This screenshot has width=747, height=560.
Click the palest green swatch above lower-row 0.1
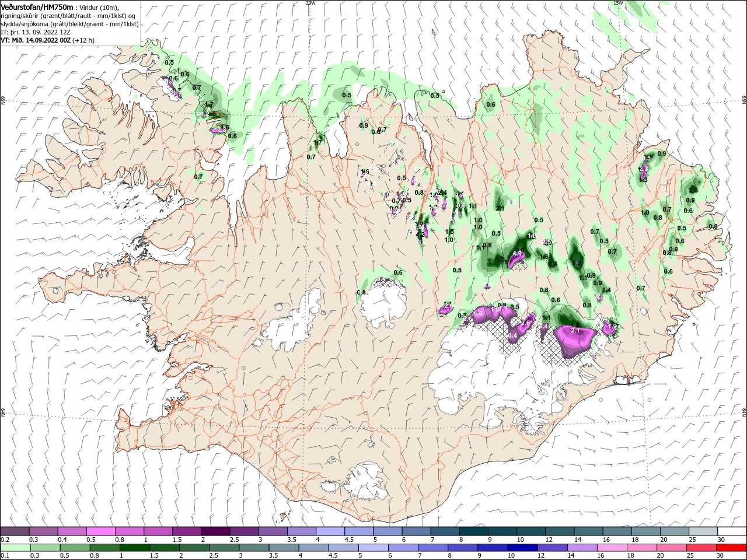point(15,548)
